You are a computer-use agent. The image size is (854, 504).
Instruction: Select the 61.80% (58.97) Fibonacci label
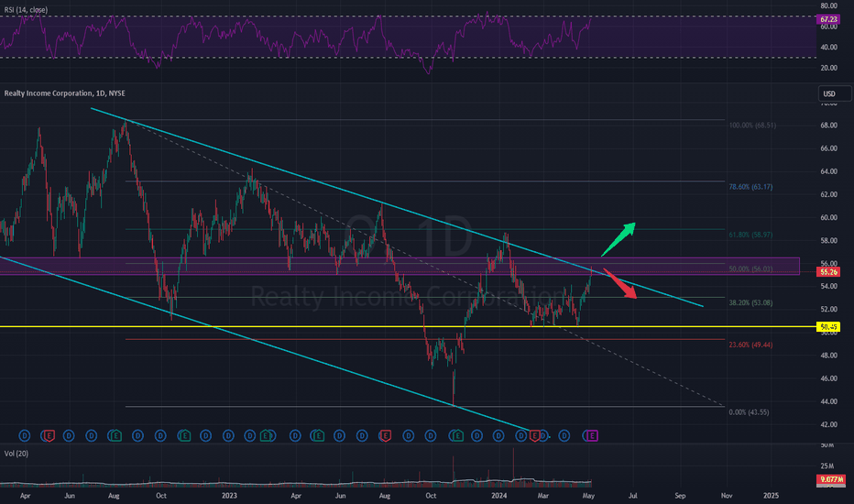click(x=750, y=235)
